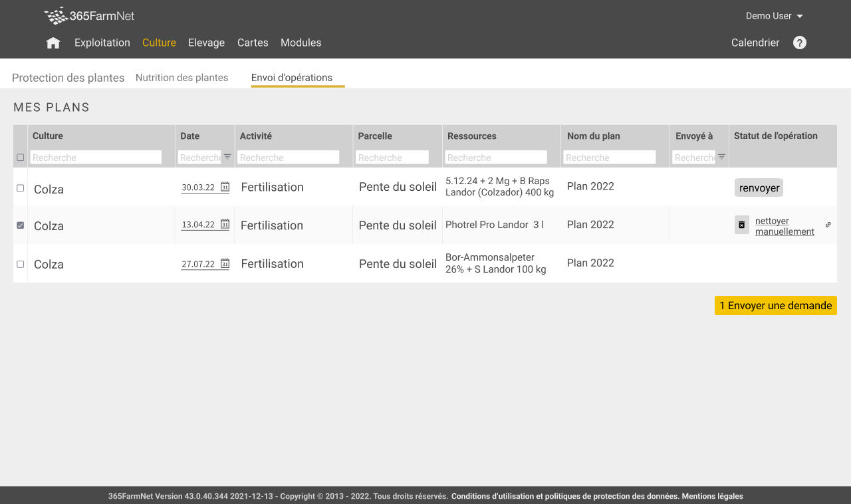Image resolution: width=851 pixels, height=504 pixels.
Task: Open calendar picker for 30.03.22 date
Action: [225, 188]
